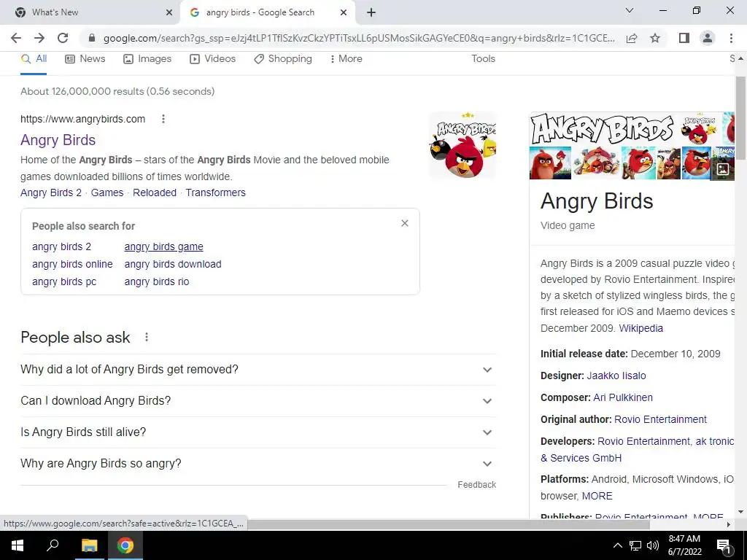Search for angry birds online

[x=72, y=264]
